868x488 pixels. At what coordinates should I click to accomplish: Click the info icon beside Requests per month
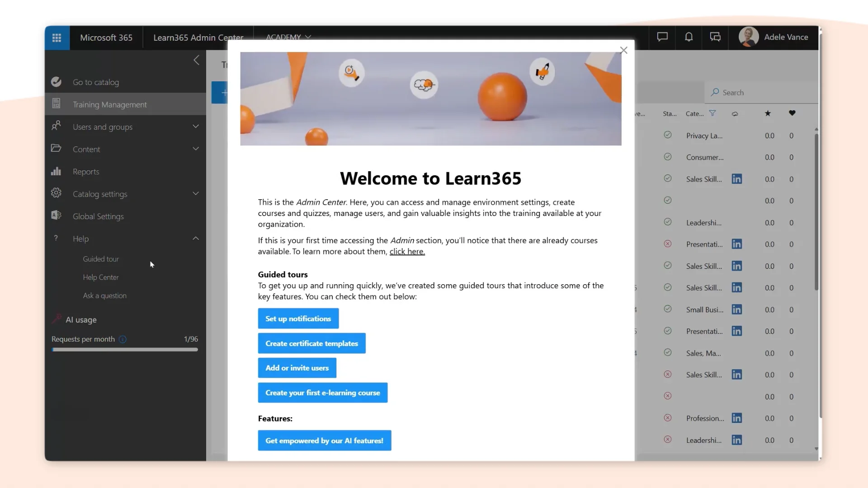123,339
